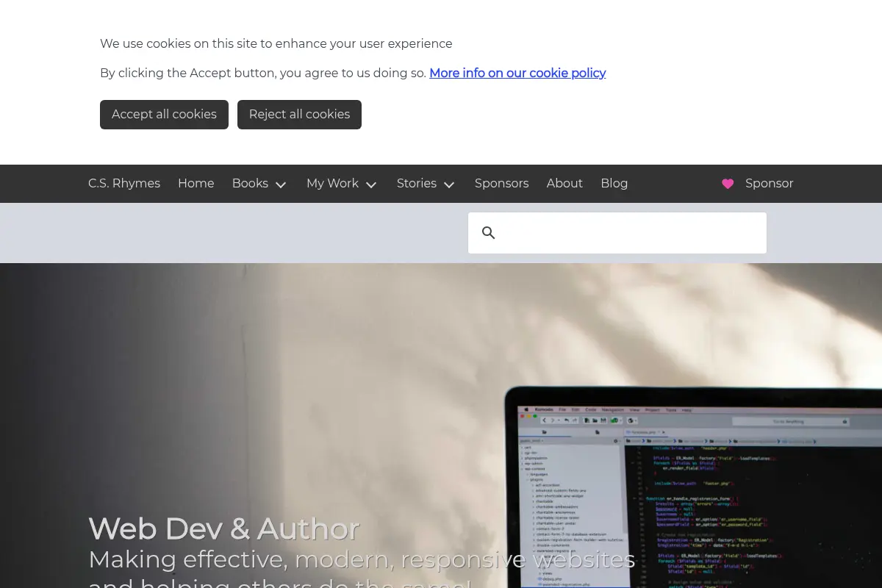
Task: Click the C.S. Rhymes site title
Action: (x=124, y=184)
